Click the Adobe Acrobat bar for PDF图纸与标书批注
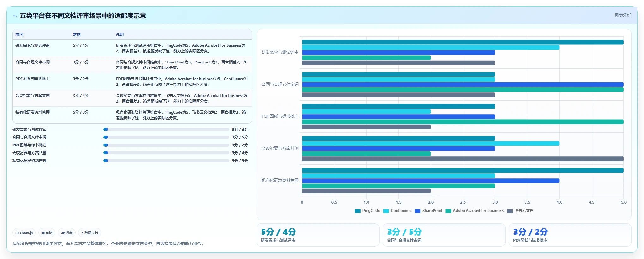This screenshot has height=259, width=644. click(463, 122)
